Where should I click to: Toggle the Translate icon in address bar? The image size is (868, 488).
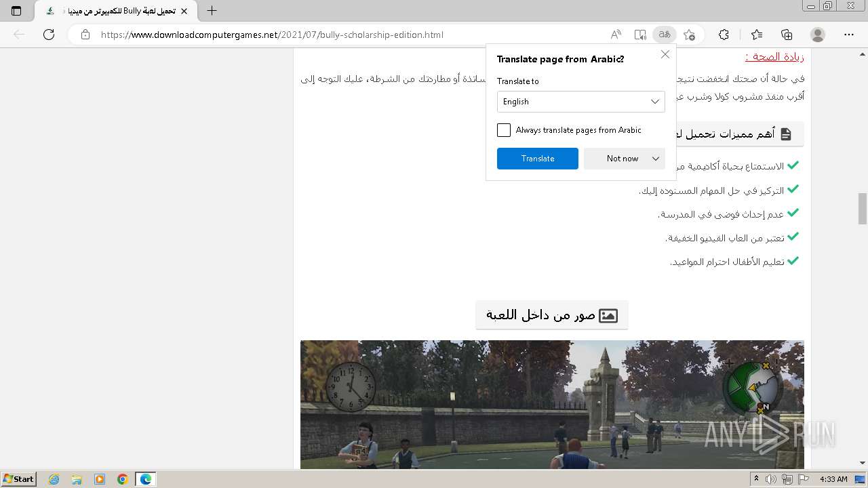665,35
